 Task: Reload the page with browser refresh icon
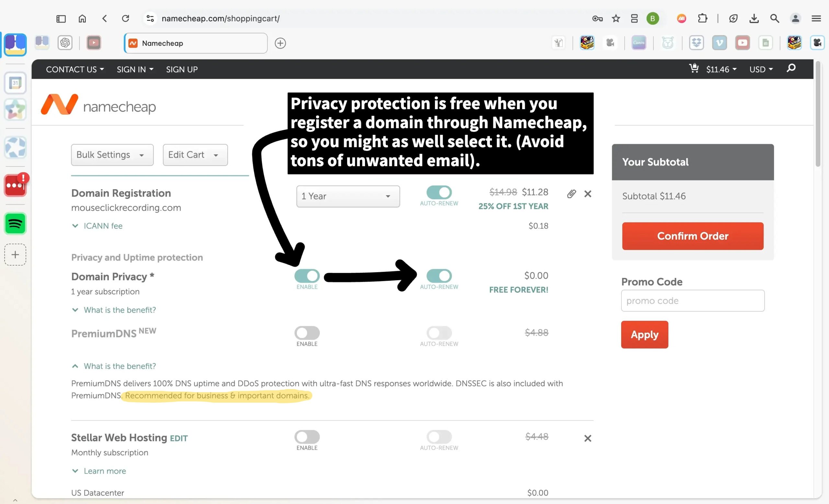[126, 18]
